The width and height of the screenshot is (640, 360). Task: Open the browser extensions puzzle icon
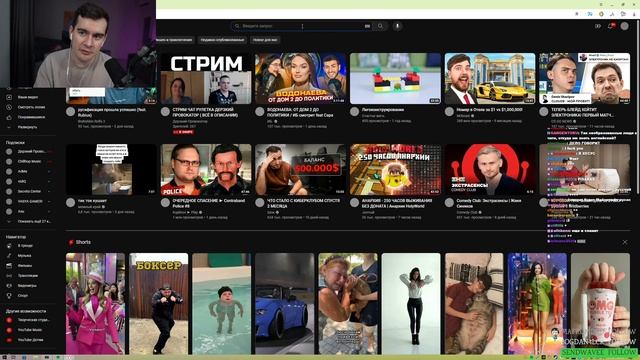[x=623, y=14]
